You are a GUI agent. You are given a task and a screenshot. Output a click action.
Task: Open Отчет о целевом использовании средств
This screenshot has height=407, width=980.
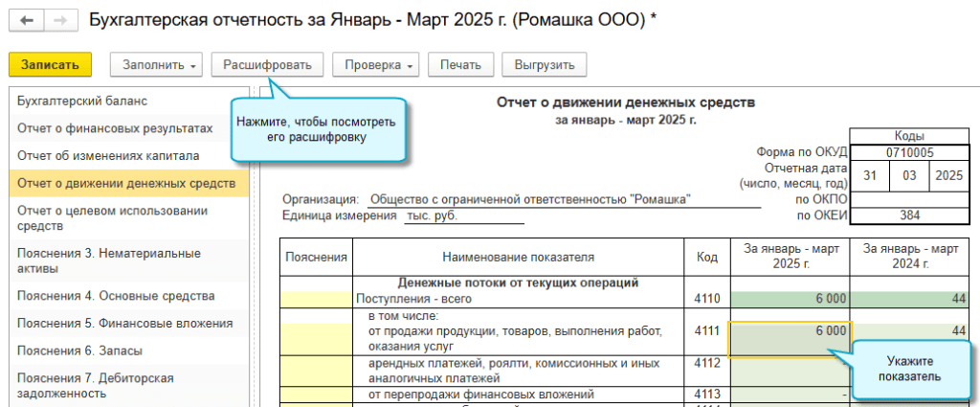click(113, 218)
